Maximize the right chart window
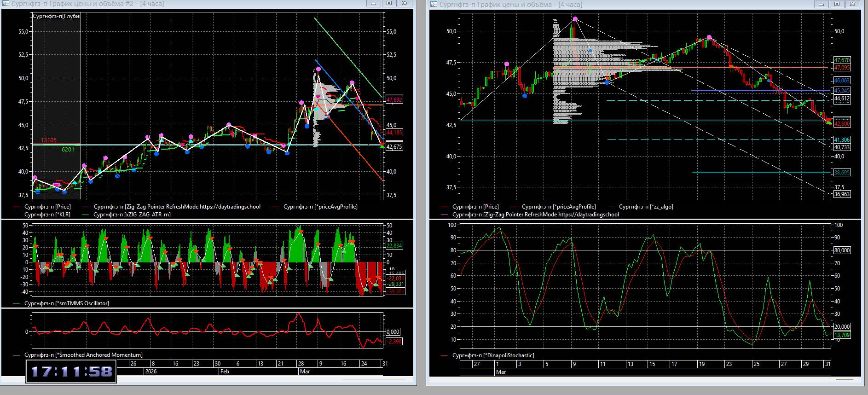 click(837, 4)
